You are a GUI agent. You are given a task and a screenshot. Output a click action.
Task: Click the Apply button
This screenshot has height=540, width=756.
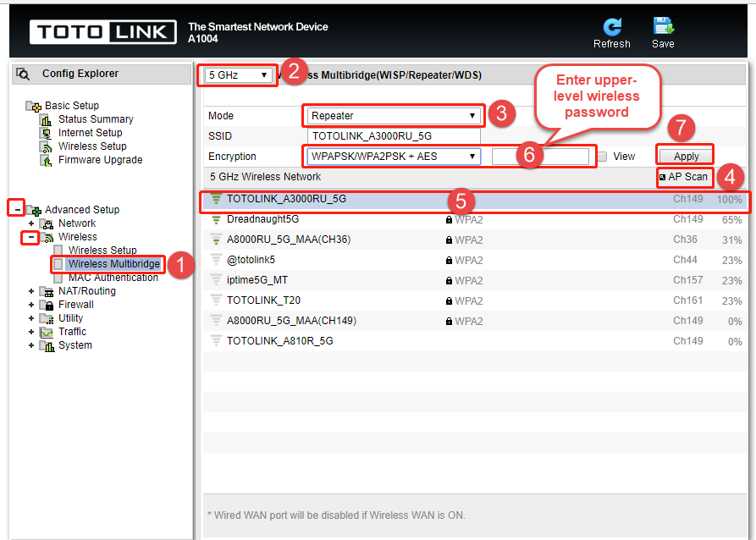click(x=686, y=157)
